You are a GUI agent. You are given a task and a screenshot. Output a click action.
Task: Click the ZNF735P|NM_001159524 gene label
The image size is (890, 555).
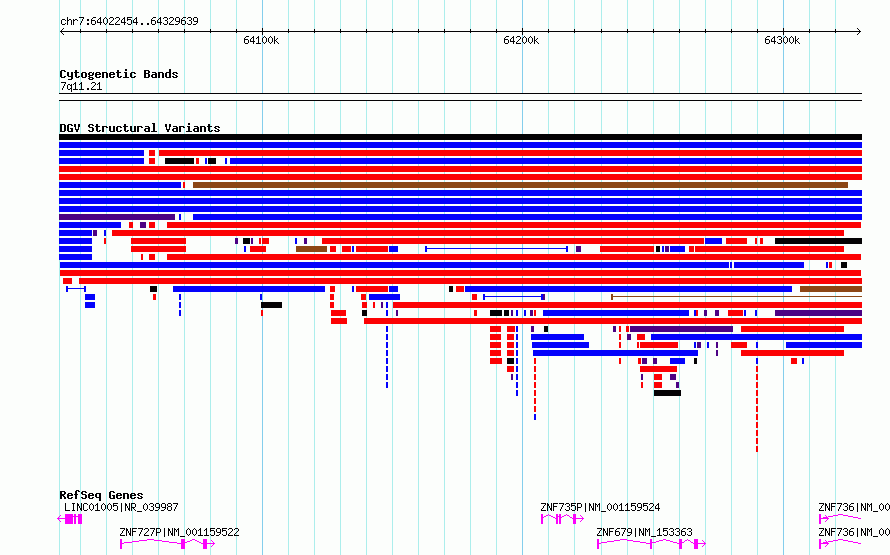point(600,507)
